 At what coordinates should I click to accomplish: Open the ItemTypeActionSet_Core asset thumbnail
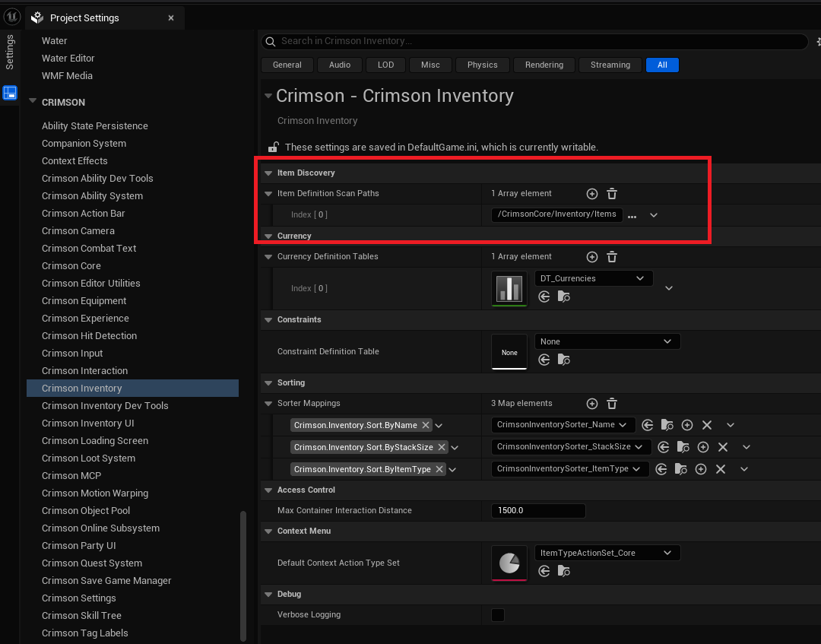point(509,563)
